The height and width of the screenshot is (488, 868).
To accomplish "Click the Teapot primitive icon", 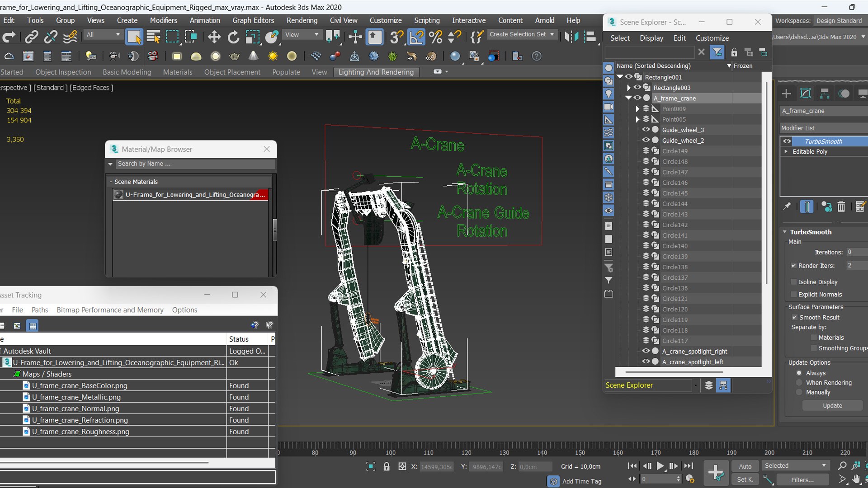I will pos(234,56).
